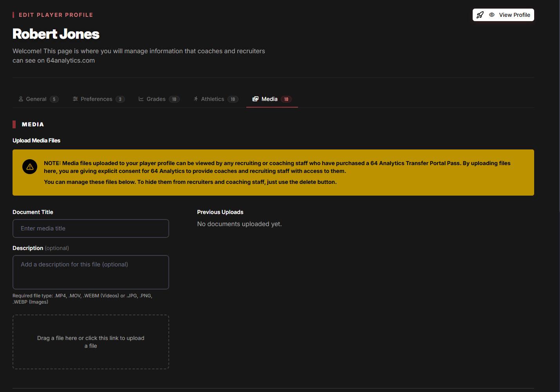This screenshot has width=560, height=392.
Task: Click the rocket icon in the View Profile button
Action: point(481,14)
